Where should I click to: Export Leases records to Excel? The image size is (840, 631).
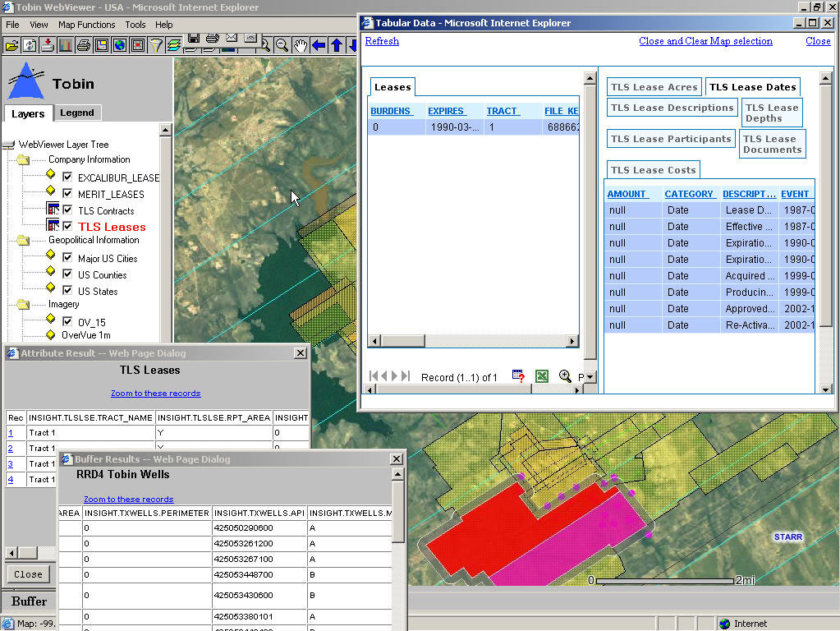(x=541, y=375)
